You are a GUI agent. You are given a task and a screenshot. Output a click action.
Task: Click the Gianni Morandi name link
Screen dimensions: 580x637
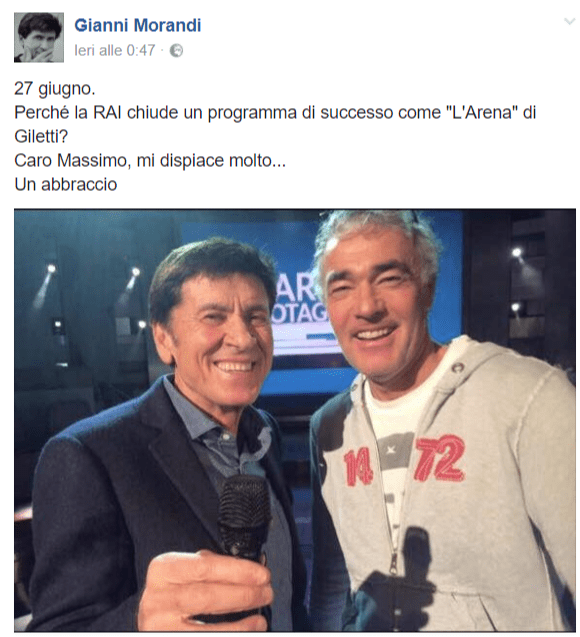click(x=138, y=25)
